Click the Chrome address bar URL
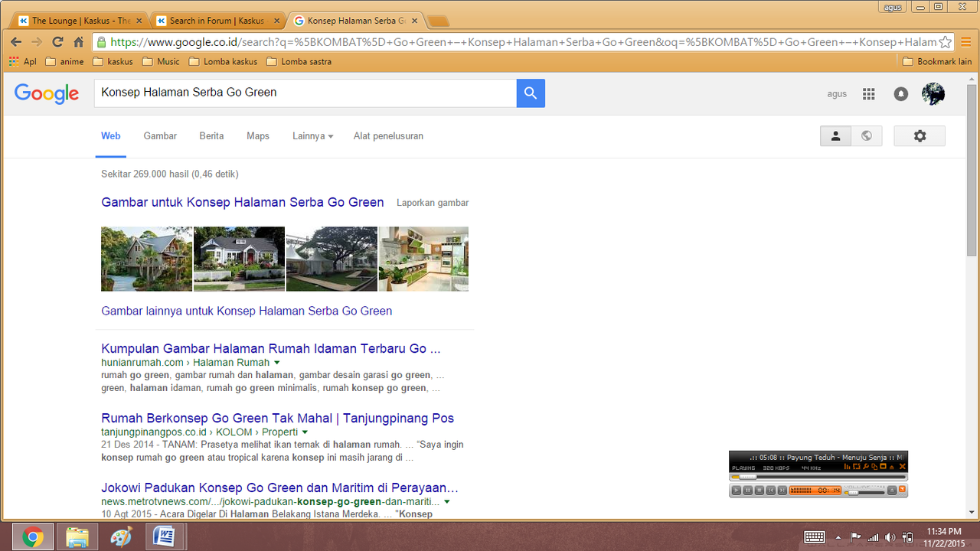This screenshot has height=551, width=980. [524, 42]
